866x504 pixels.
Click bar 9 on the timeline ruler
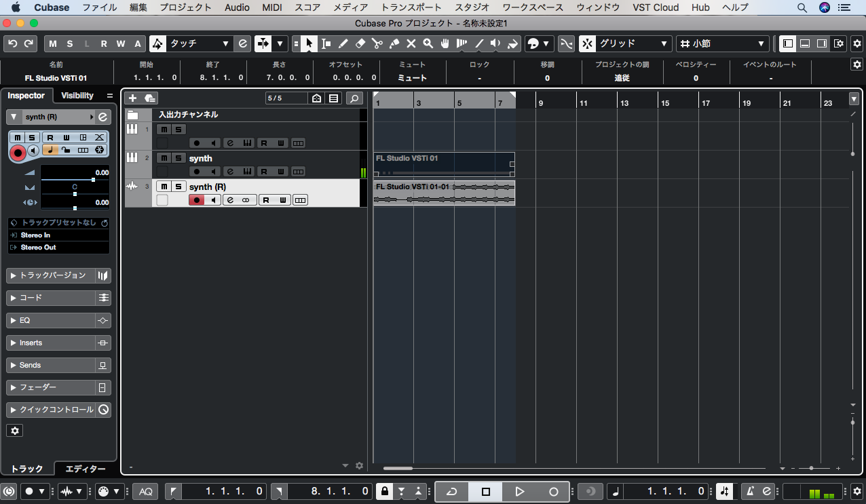point(540,103)
